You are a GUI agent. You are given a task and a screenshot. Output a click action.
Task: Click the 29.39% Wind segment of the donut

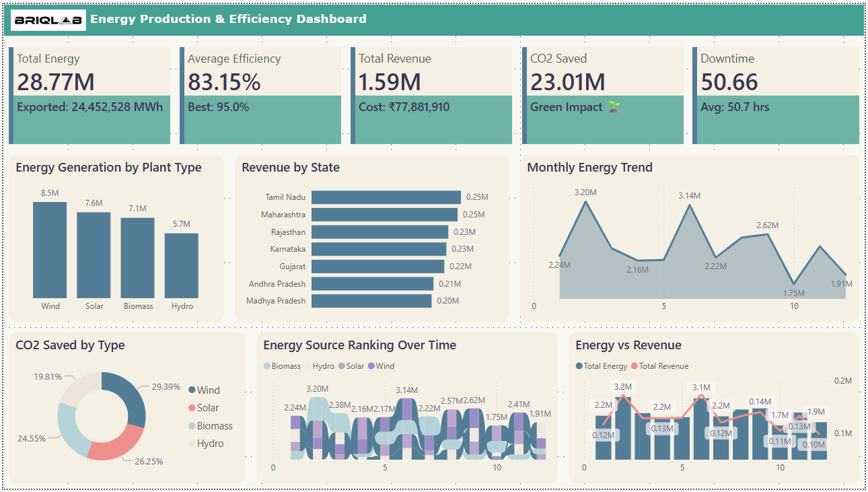[131, 397]
